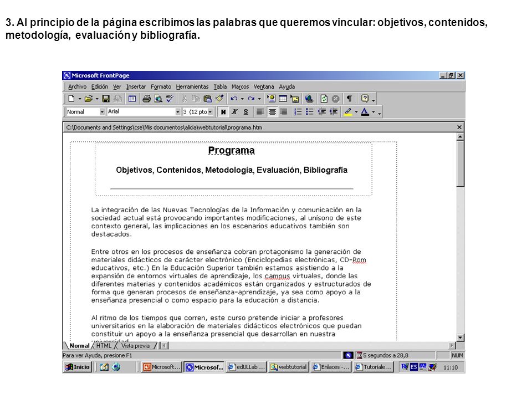This screenshot has height=399, width=532.
Task: Expand the New page dropdown arrow
Action: tap(80, 99)
